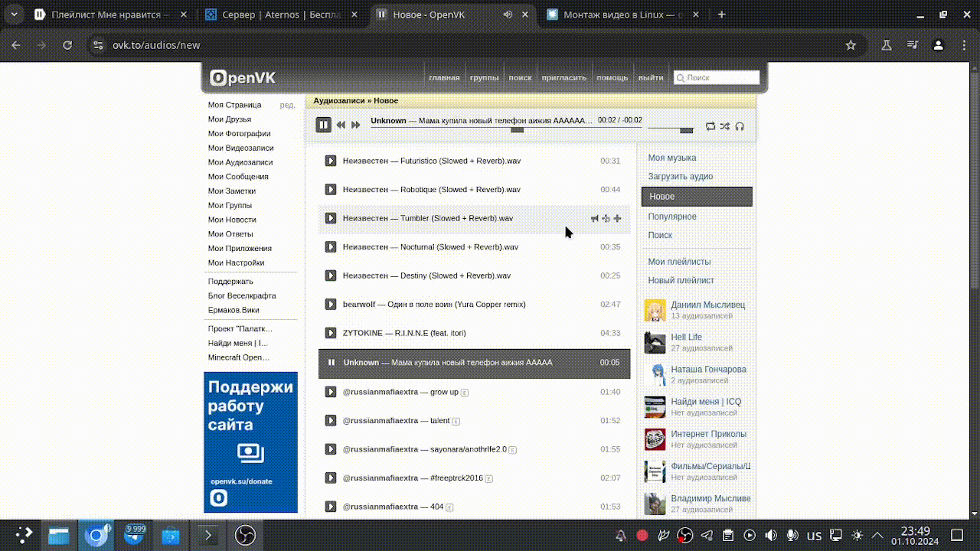Open the Загрузить аудио link
980x551 pixels.
point(680,176)
